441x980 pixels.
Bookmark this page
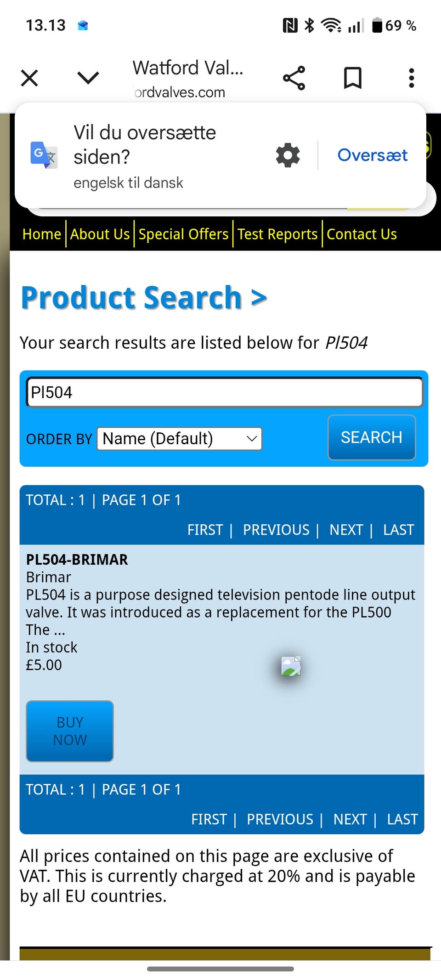tap(353, 78)
